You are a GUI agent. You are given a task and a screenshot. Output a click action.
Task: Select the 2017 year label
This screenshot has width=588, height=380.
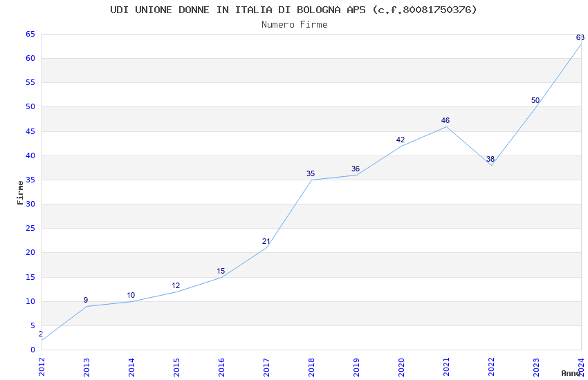pos(266,367)
